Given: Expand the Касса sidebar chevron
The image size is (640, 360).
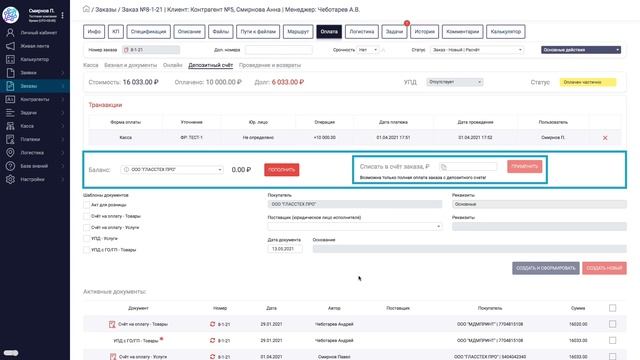Looking at the screenshot, I should (x=63, y=126).
